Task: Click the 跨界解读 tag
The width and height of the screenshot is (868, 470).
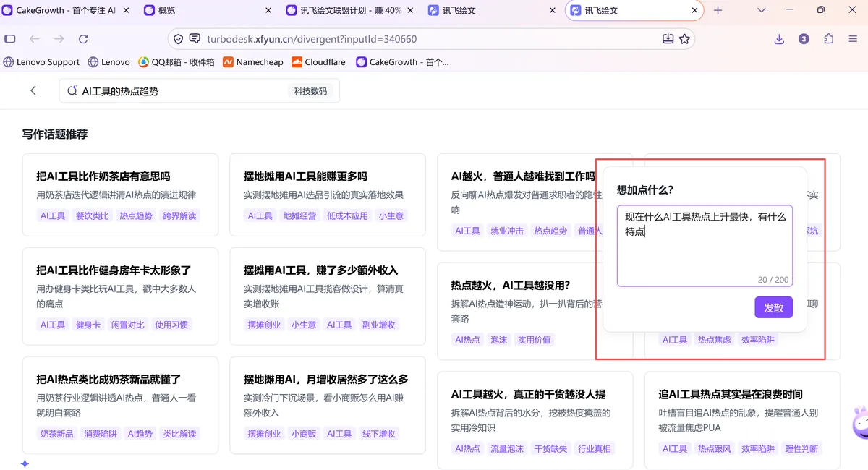Action: point(179,215)
